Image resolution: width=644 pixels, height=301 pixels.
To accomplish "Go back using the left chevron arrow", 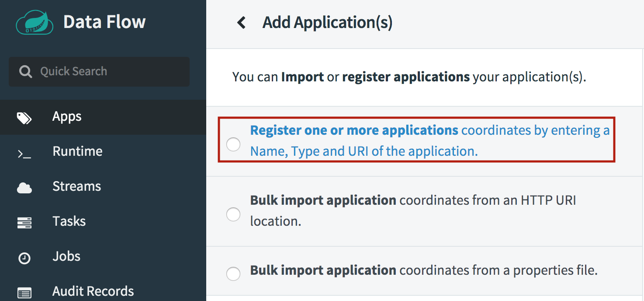I will pyautogui.click(x=241, y=23).
